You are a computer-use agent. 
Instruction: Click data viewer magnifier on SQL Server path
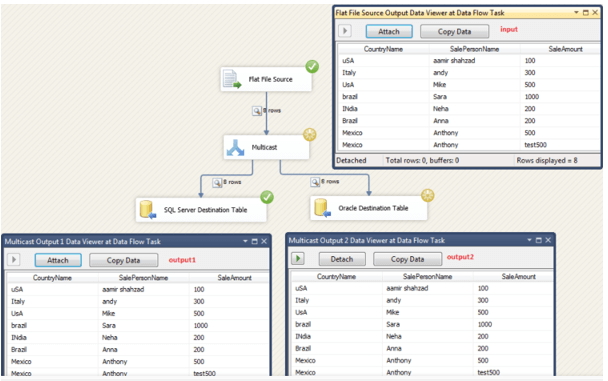pos(217,182)
